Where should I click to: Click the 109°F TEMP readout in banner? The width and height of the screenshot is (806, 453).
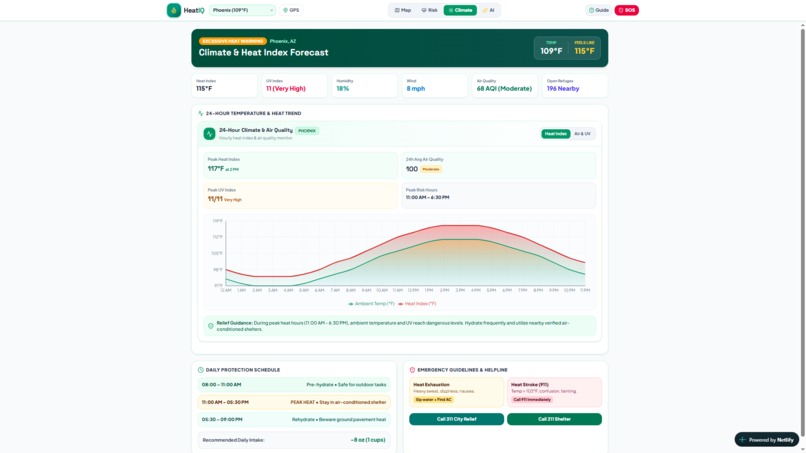pyautogui.click(x=551, y=48)
